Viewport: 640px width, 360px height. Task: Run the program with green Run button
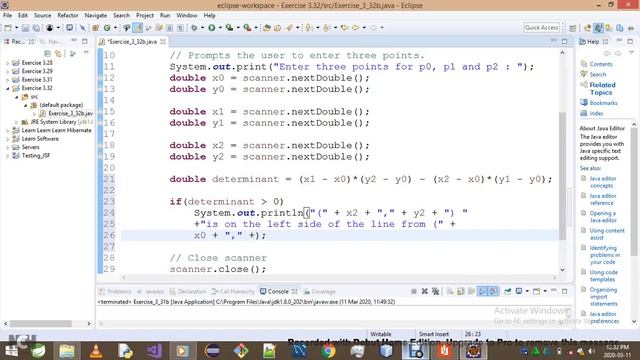coord(211,28)
